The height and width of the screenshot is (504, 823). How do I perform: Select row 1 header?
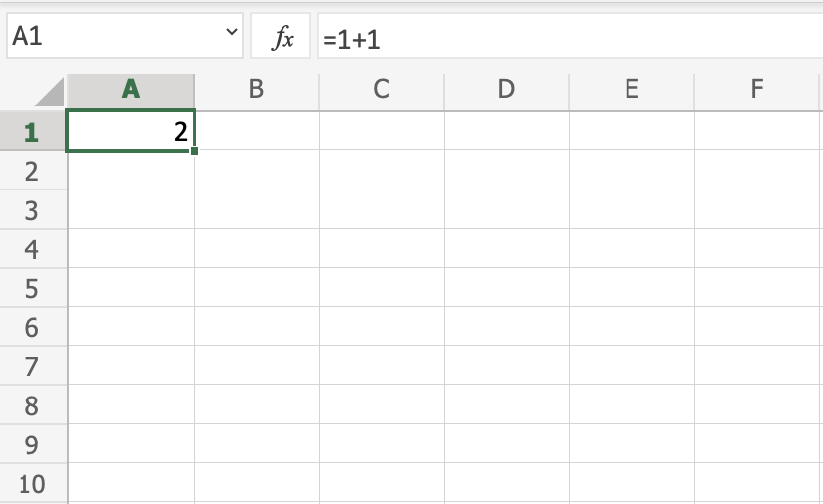coord(32,131)
